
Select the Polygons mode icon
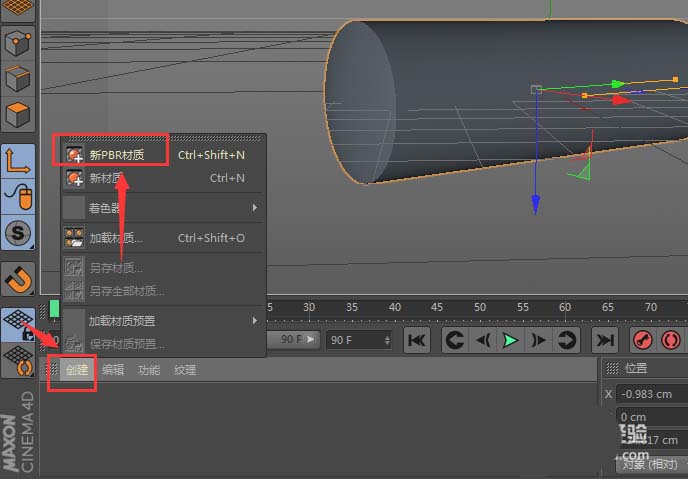[18, 114]
